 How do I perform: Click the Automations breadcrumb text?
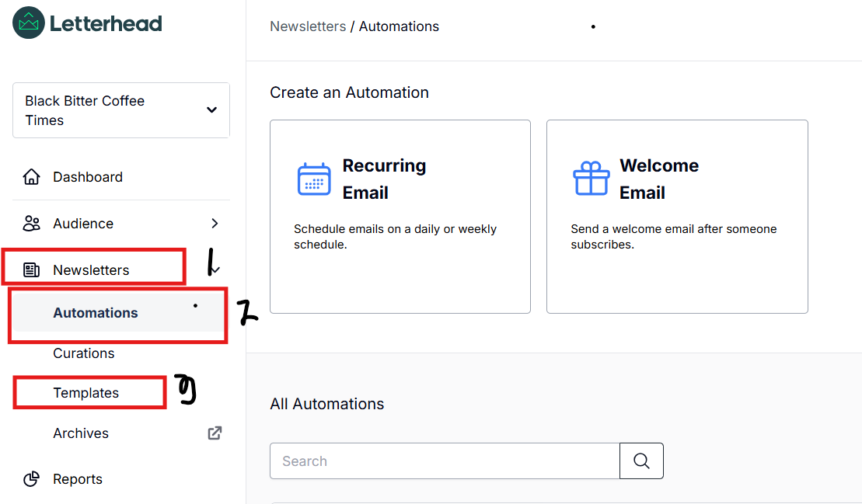(399, 26)
